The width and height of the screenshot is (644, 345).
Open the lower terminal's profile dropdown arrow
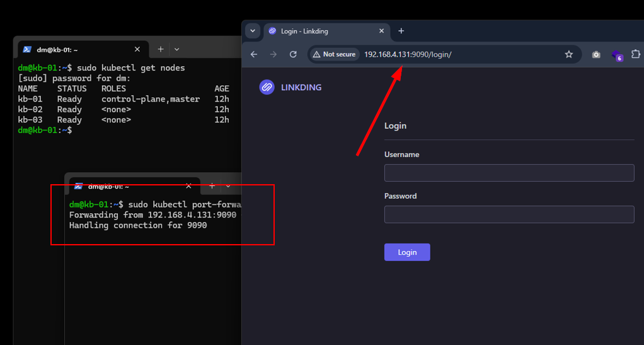(x=228, y=186)
